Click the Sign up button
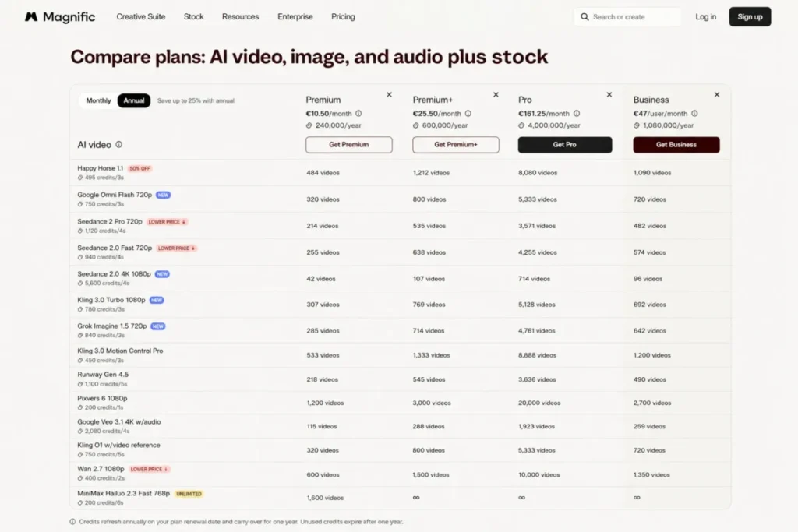Image resolution: width=798 pixels, height=532 pixels. click(750, 17)
